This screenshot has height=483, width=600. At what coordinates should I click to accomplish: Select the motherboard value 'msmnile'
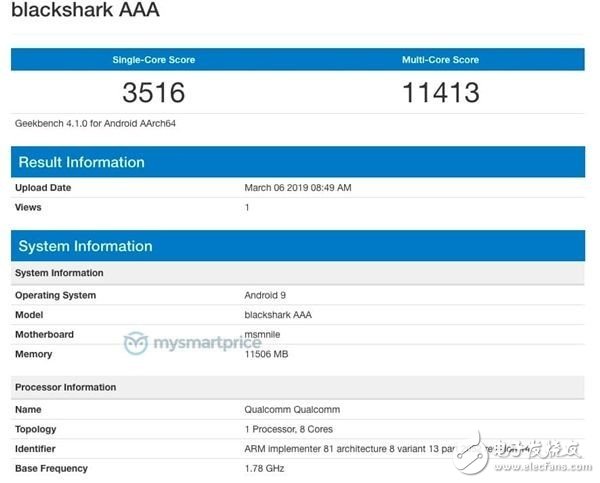pyautogui.click(x=262, y=335)
